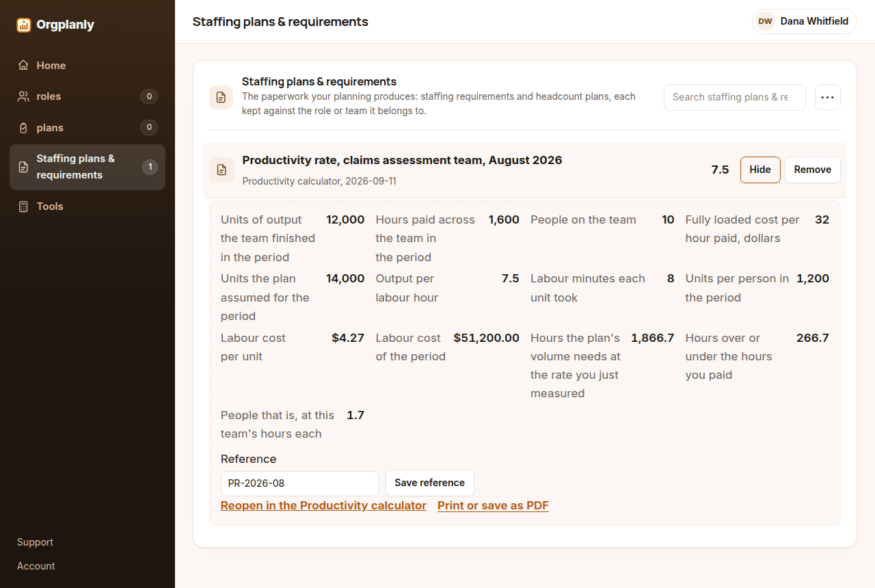This screenshot has height=588, width=875.
Task: Click the Orgplanly logo icon
Action: [x=24, y=25]
